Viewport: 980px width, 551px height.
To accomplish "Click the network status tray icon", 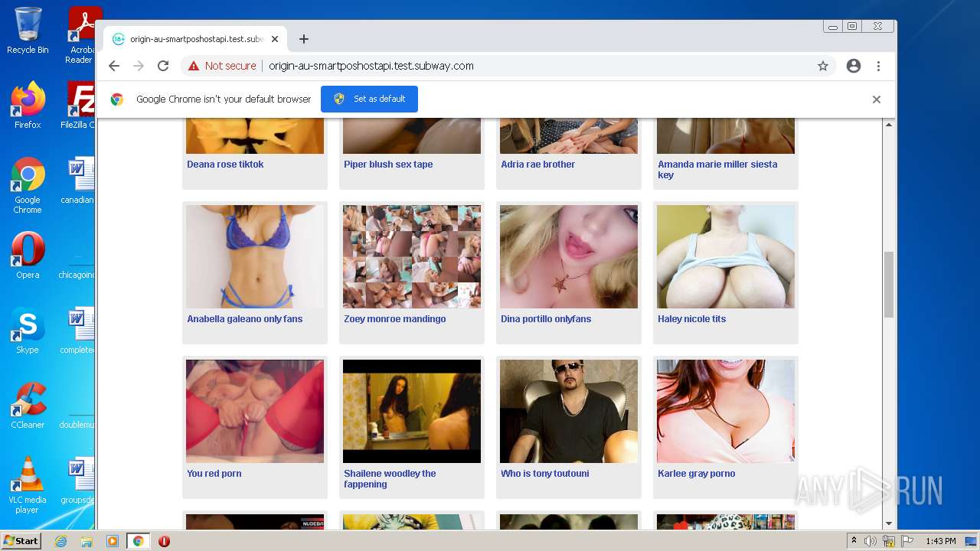I will click(x=888, y=541).
